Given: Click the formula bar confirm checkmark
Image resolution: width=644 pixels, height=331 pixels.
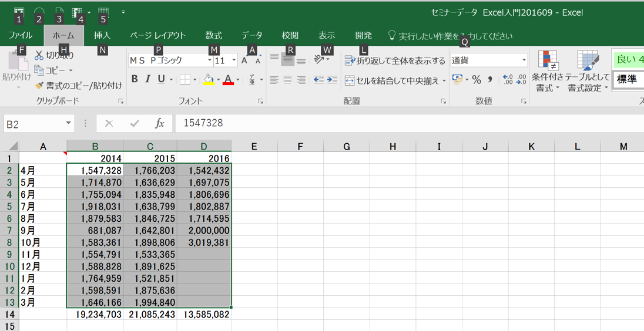Looking at the screenshot, I should [x=135, y=123].
